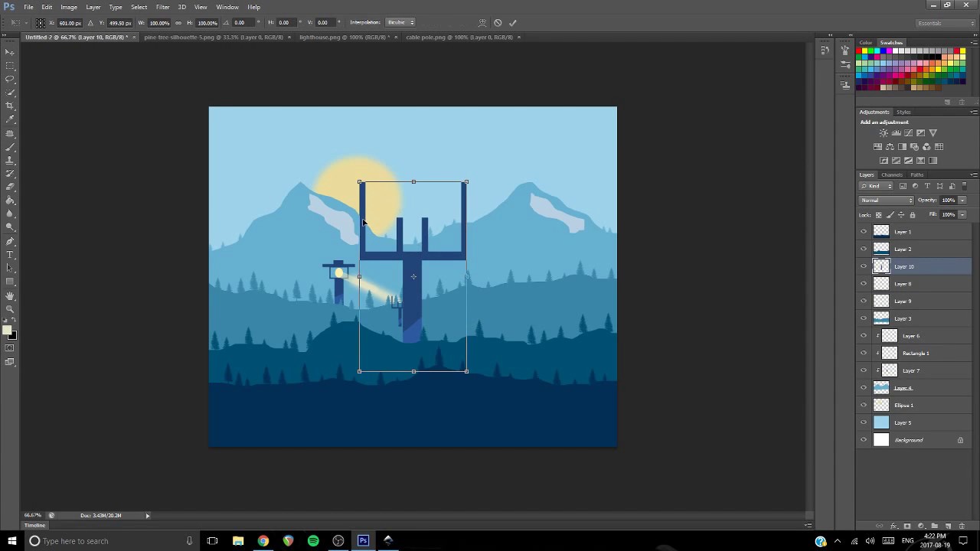Select the Horizontal Type tool

pyautogui.click(x=10, y=255)
